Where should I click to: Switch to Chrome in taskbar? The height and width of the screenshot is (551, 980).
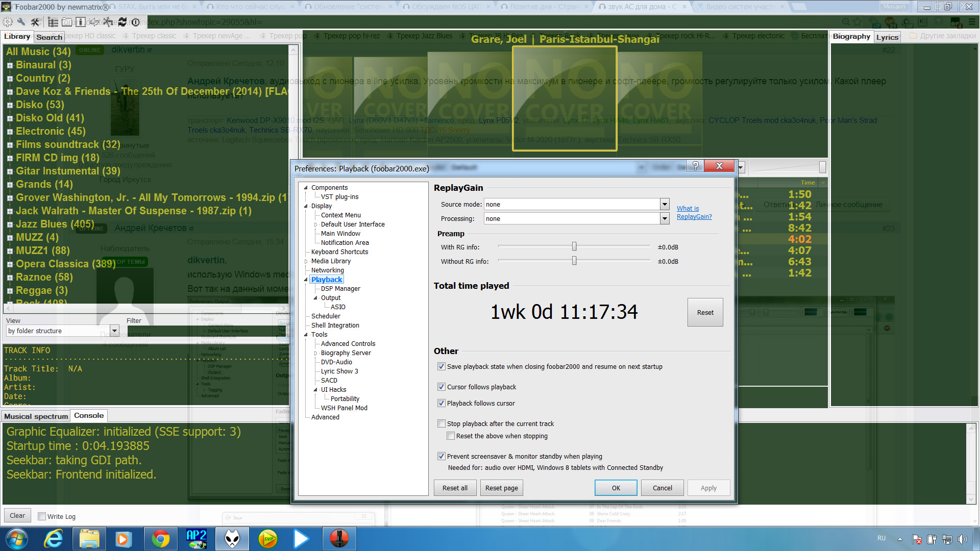click(x=160, y=539)
